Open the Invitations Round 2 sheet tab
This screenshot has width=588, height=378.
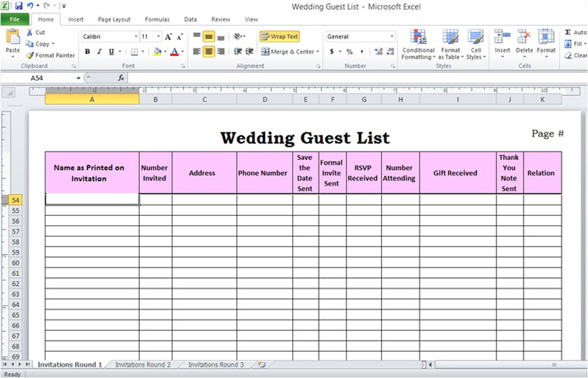[143, 364]
